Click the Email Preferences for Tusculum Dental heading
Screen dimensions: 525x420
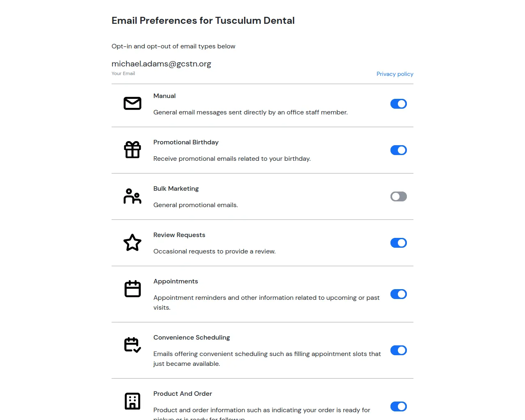(x=203, y=21)
